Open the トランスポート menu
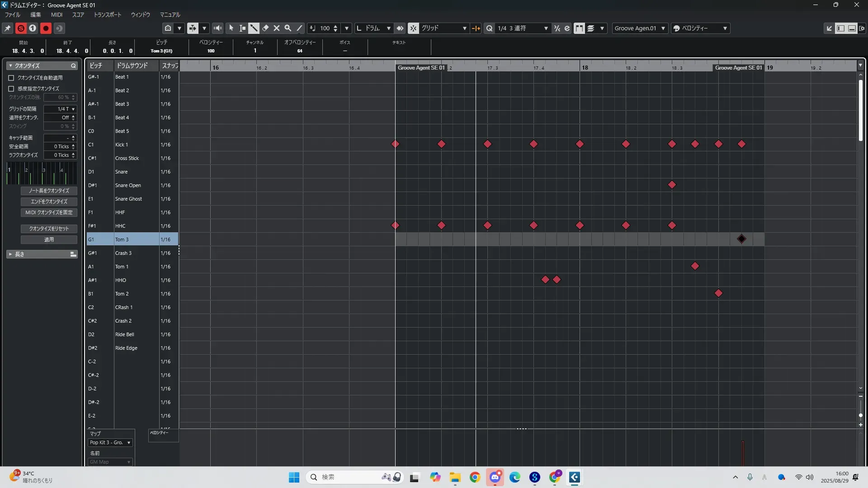This screenshot has height=488, width=868. tap(107, 15)
